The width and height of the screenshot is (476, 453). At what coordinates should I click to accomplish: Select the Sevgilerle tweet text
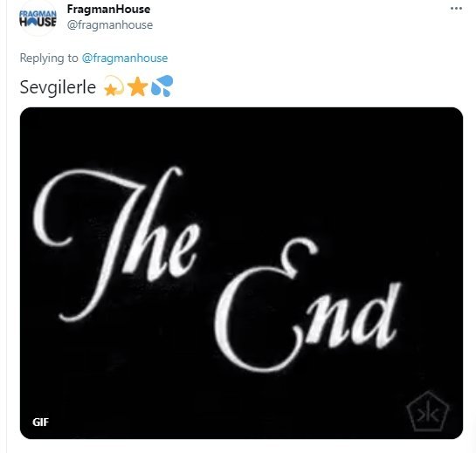(x=58, y=87)
